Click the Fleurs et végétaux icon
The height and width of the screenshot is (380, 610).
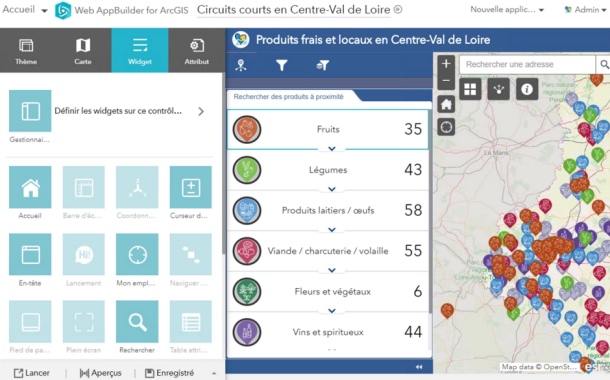click(x=247, y=292)
